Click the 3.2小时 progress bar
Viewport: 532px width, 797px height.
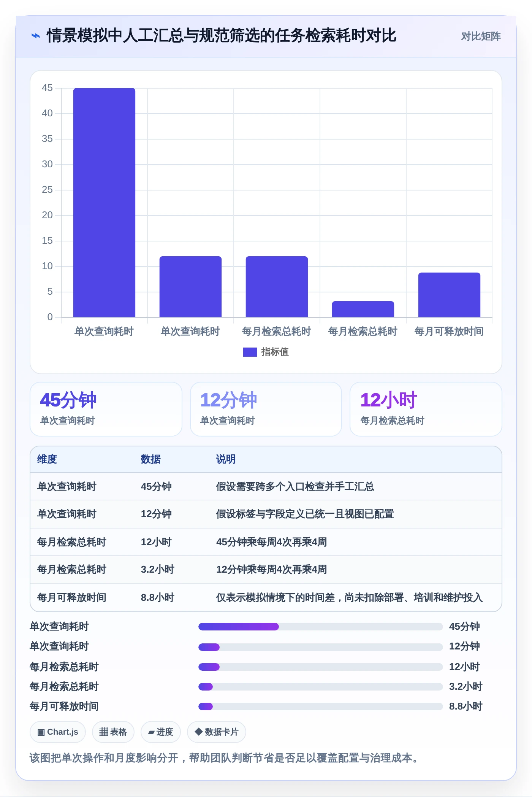pos(320,687)
